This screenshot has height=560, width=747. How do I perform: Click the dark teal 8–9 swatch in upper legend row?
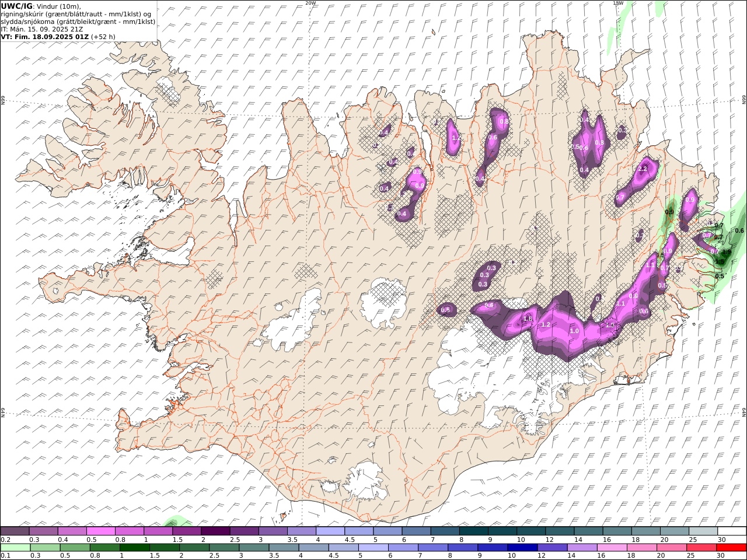click(473, 531)
